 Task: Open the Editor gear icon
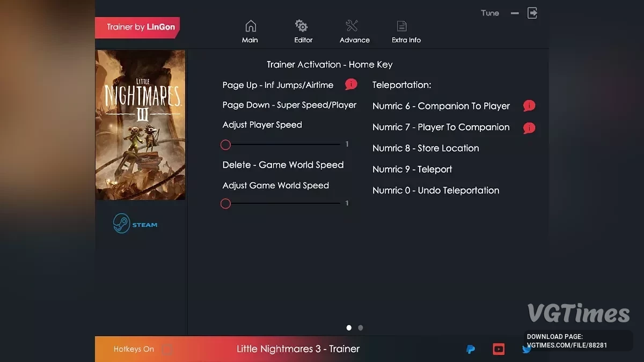(302, 26)
